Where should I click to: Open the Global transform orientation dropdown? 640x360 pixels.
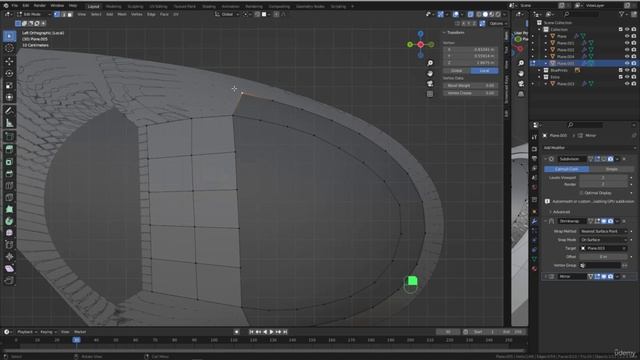click(x=227, y=14)
